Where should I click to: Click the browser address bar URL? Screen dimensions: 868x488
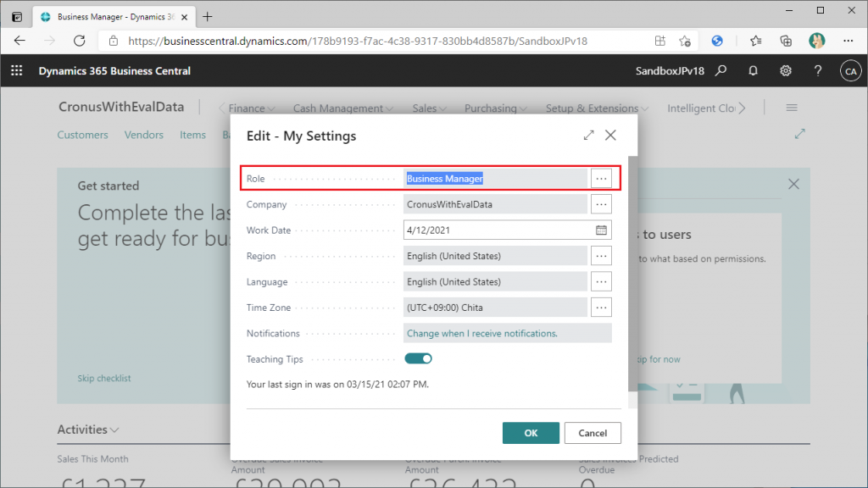coord(358,41)
